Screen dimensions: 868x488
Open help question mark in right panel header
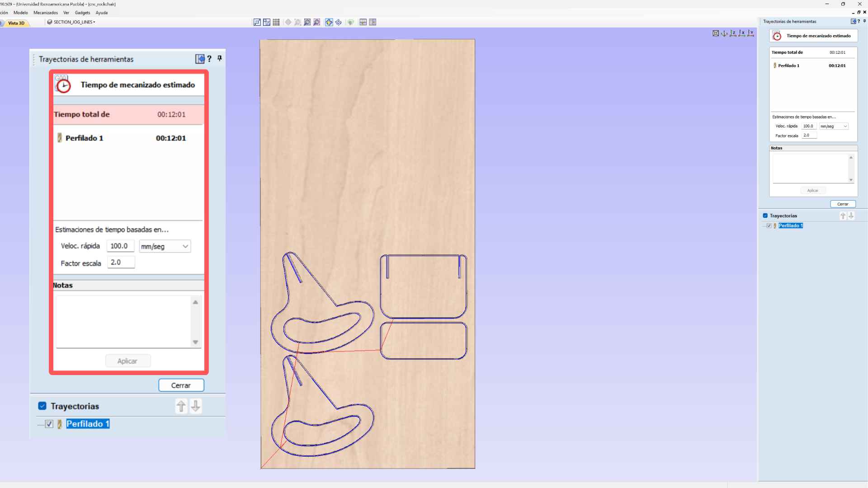tap(859, 21)
